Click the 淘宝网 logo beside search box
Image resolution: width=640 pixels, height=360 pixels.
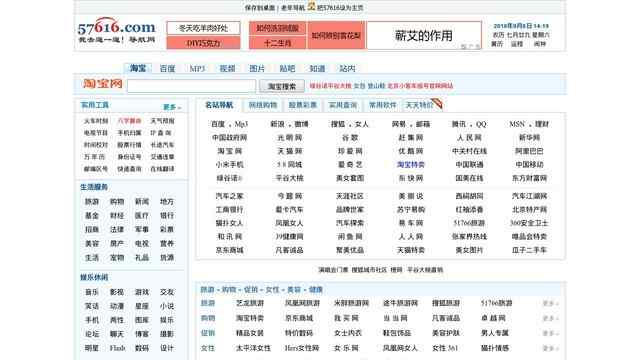[x=102, y=84]
